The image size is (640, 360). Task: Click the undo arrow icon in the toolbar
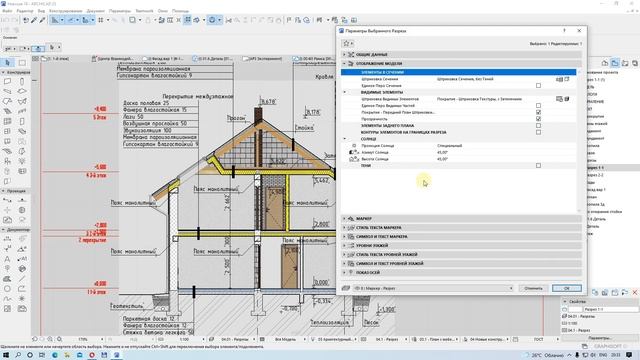click(x=26, y=20)
